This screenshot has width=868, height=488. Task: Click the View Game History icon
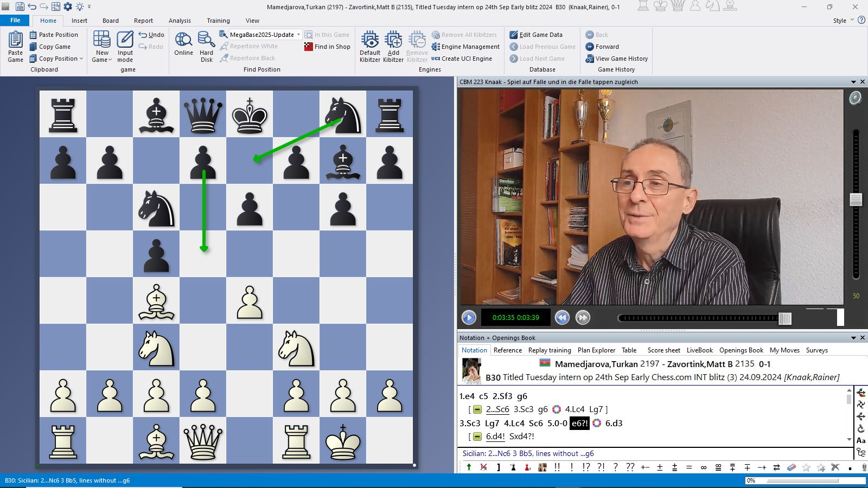(590, 59)
